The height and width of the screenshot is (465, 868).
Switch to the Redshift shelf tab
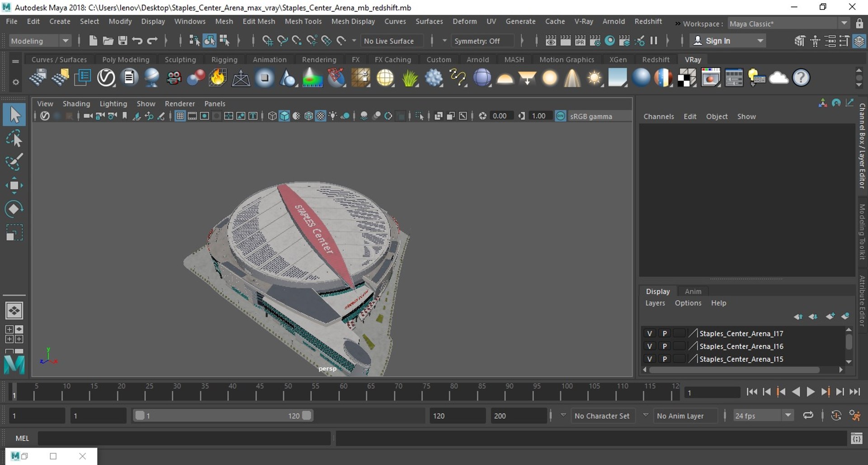[656, 59]
